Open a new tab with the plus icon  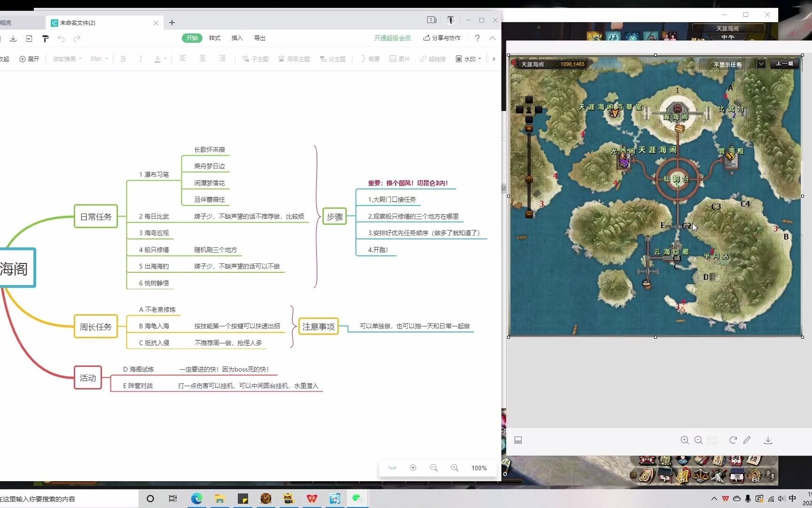pos(172,23)
